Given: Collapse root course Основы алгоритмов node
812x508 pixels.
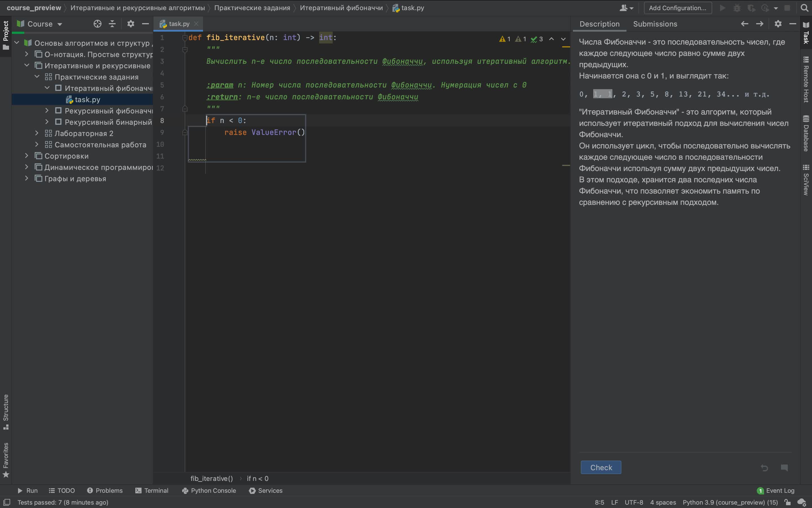Looking at the screenshot, I should 17,43.
